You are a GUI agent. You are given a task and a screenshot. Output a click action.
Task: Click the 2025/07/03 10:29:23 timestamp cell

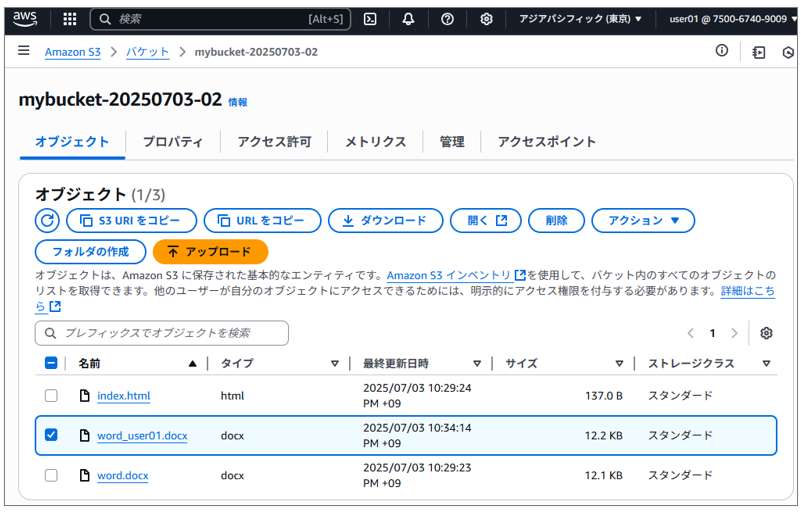tap(417, 475)
